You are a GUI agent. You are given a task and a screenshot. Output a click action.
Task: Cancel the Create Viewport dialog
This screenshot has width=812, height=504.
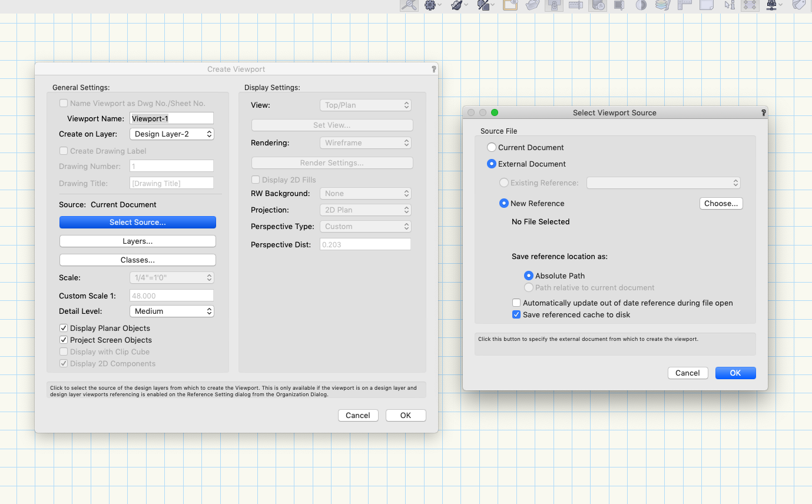point(357,416)
